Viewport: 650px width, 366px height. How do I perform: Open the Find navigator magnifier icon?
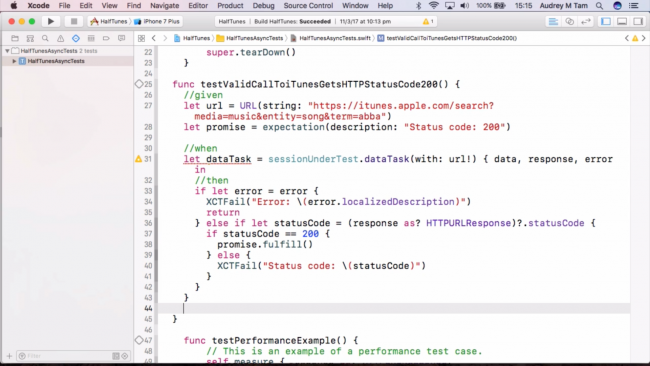45,38
